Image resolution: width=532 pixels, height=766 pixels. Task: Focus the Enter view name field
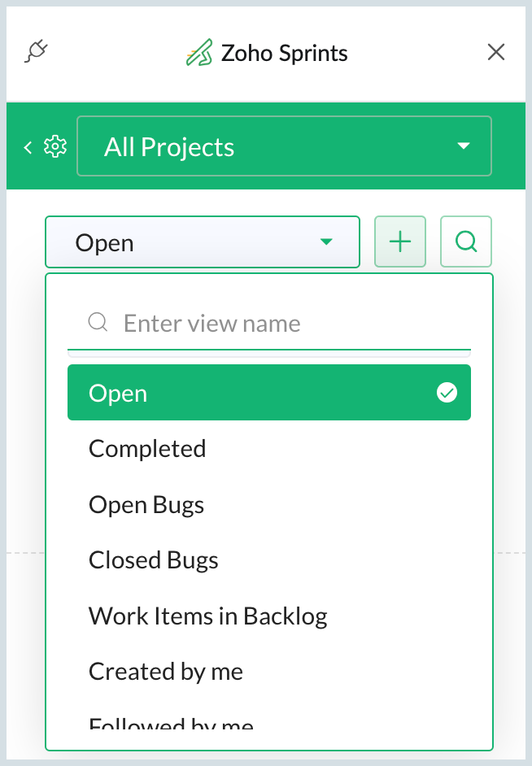point(269,324)
